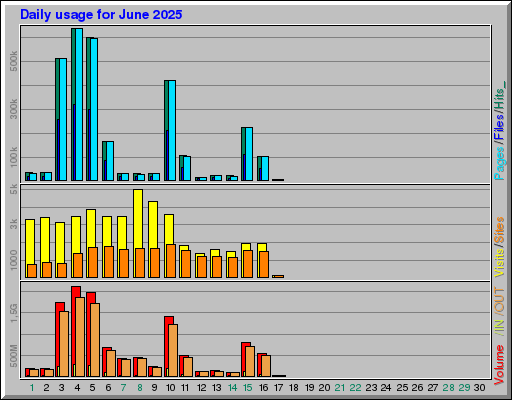Click the 'Daily usage for June 2025' title

click(101, 14)
